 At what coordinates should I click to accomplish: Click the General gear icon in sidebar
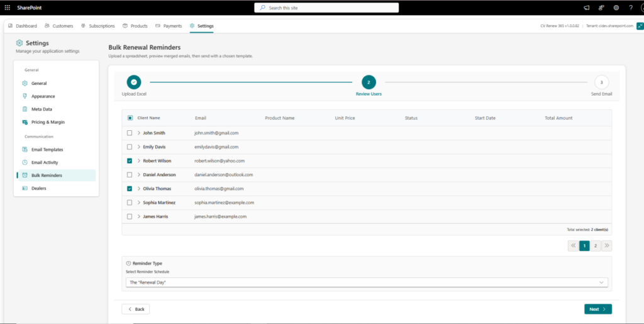click(25, 84)
